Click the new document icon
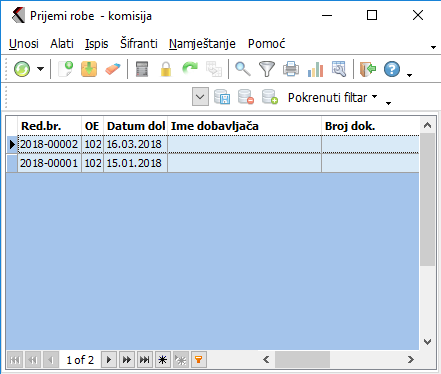 pos(66,69)
